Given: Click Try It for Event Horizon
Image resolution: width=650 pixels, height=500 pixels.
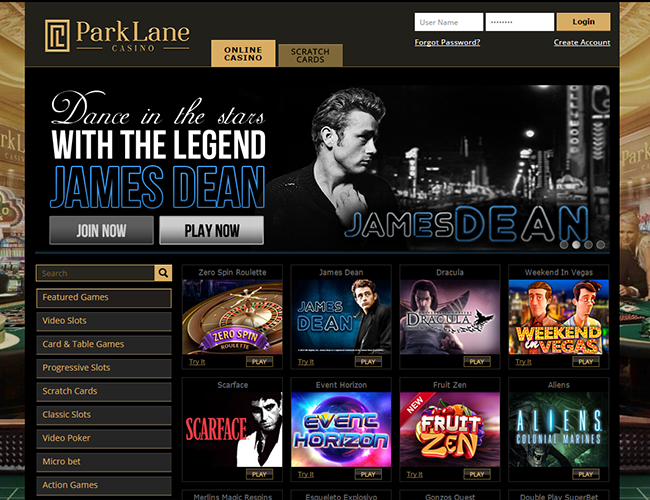Looking at the screenshot, I should coord(306,474).
